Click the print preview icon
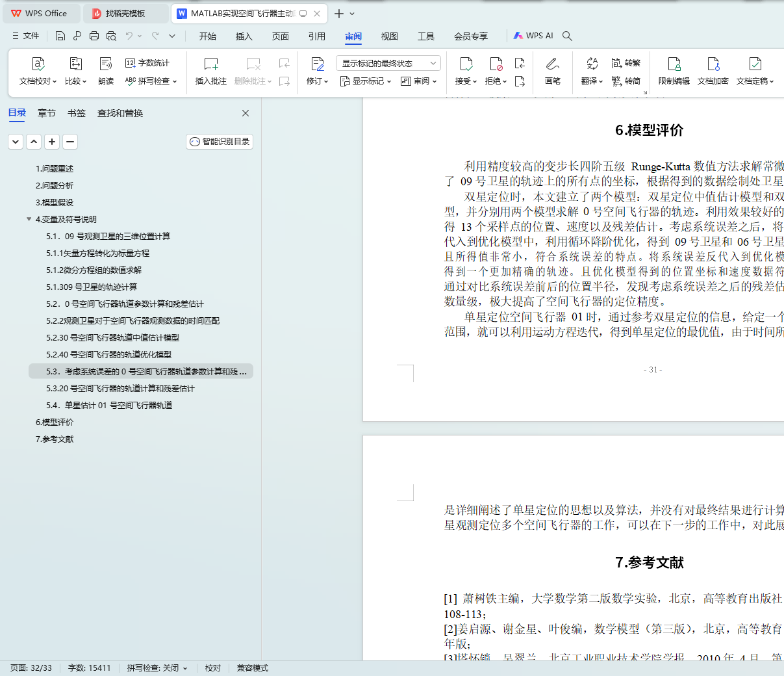The height and width of the screenshot is (676, 784). (x=111, y=36)
